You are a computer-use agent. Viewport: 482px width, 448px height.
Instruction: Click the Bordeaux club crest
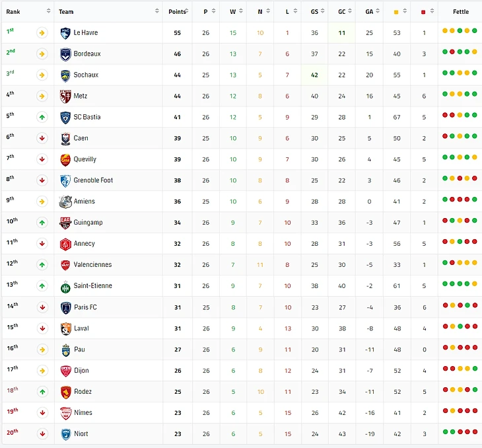pyautogui.click(x=65, y=54)
